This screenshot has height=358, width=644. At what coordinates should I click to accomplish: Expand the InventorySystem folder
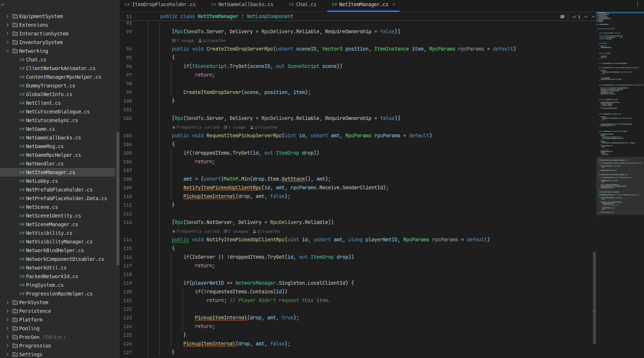pos(7,42)
